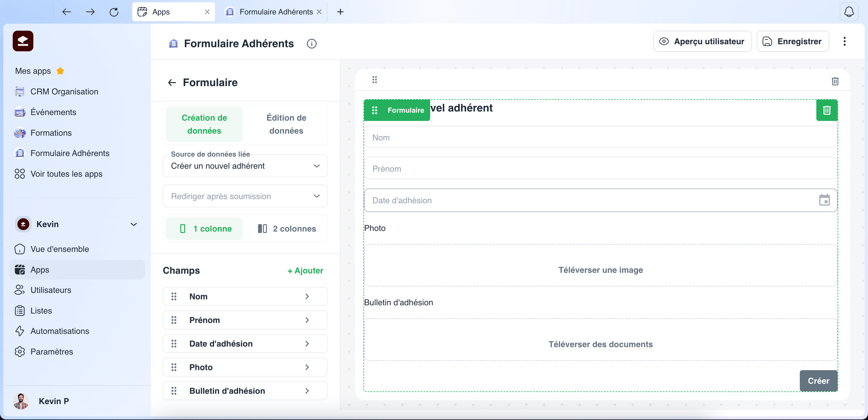
Task: Open the Source de données liée dropdown
Action: pos(245,166)
